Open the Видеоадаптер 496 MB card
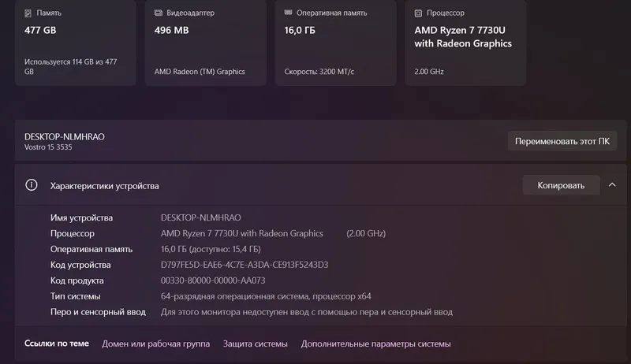Image resolution: width=631 pixels, height=364 pixels. (x=206, y=43)
